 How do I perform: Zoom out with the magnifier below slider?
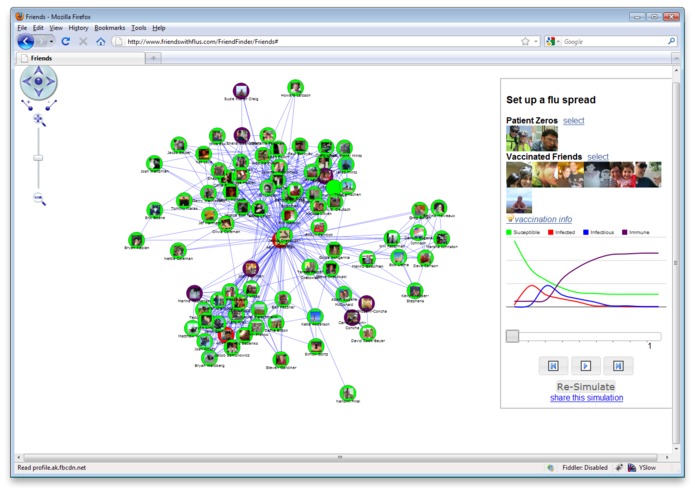click(x=39, y=199)
